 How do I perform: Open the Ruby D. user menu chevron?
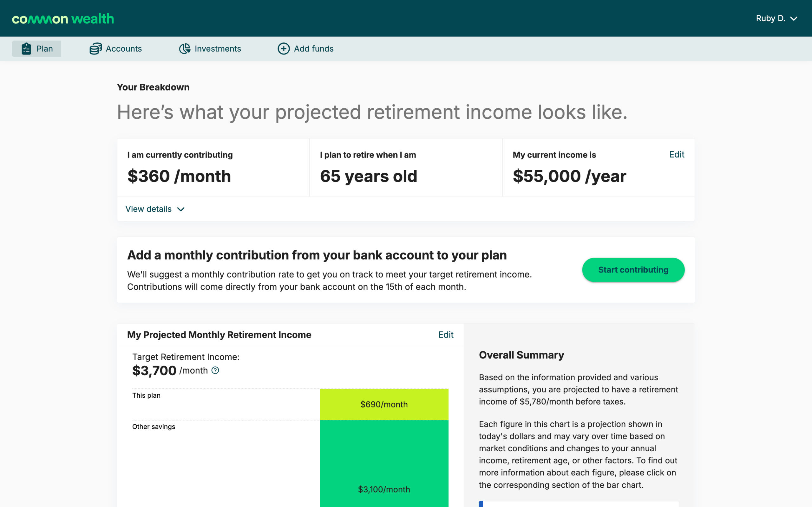[794, 19]
